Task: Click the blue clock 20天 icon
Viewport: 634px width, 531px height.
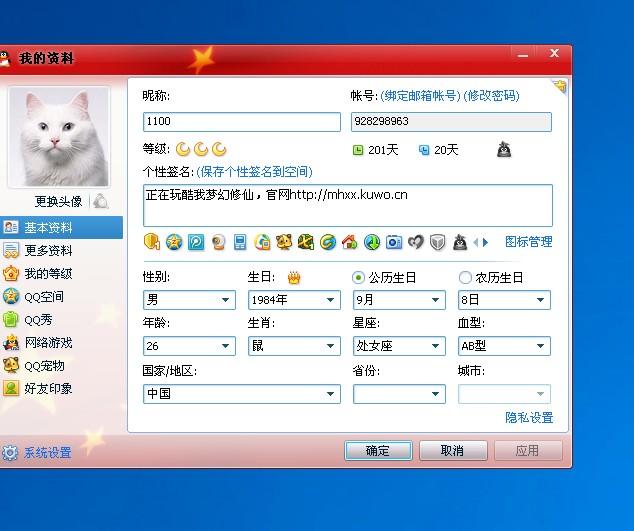Action: [x=424, y=150]
